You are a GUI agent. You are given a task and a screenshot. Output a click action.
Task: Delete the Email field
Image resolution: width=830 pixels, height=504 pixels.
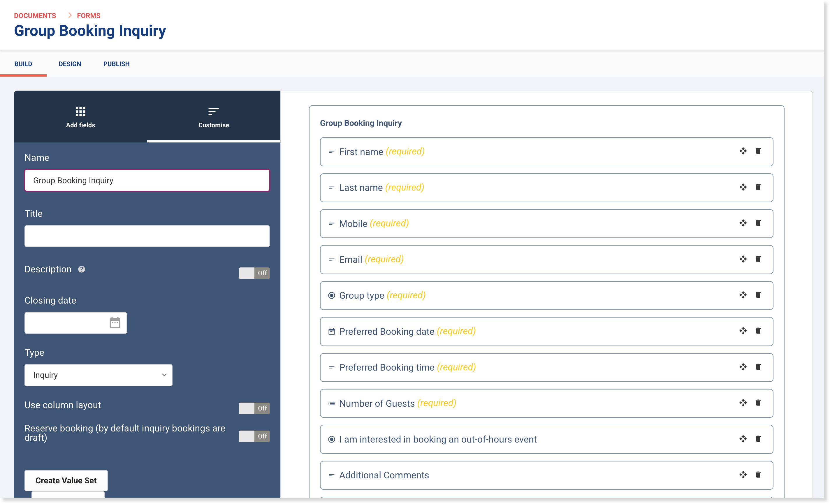[758, 259]
